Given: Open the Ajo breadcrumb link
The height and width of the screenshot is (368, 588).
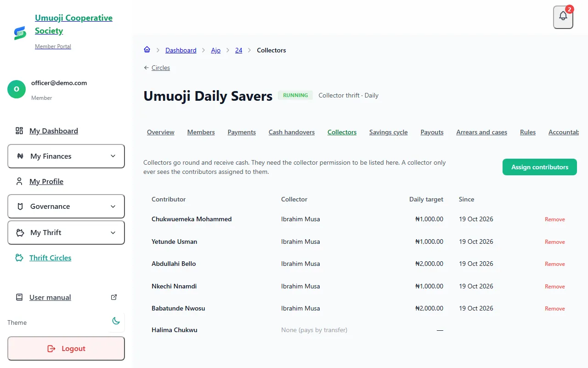Looking at the screenshot, I should coord(216,50).
